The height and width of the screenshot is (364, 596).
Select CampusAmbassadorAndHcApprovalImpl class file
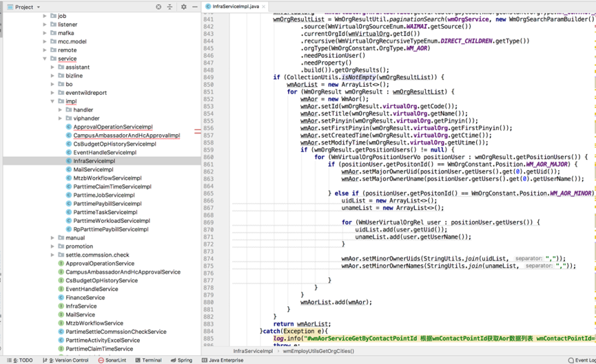pos(126,136)
